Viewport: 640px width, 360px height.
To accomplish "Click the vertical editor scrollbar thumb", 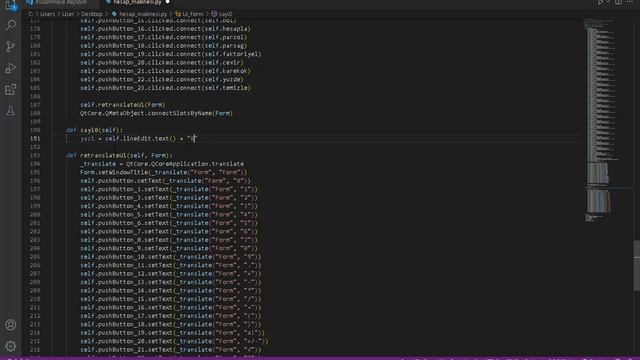I will (637, 265).
